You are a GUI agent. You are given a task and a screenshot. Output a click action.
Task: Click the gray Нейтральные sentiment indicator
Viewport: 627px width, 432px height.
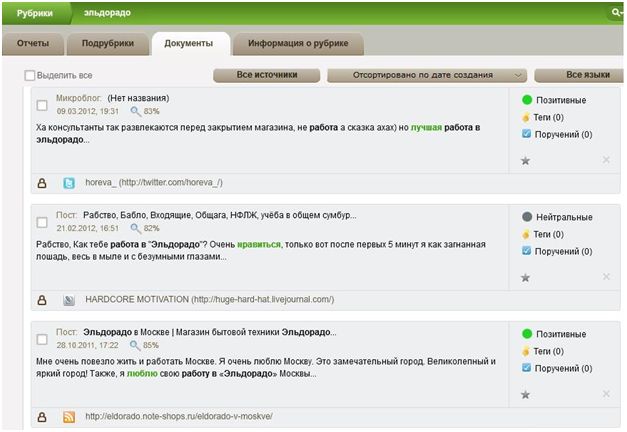(527, 216)
